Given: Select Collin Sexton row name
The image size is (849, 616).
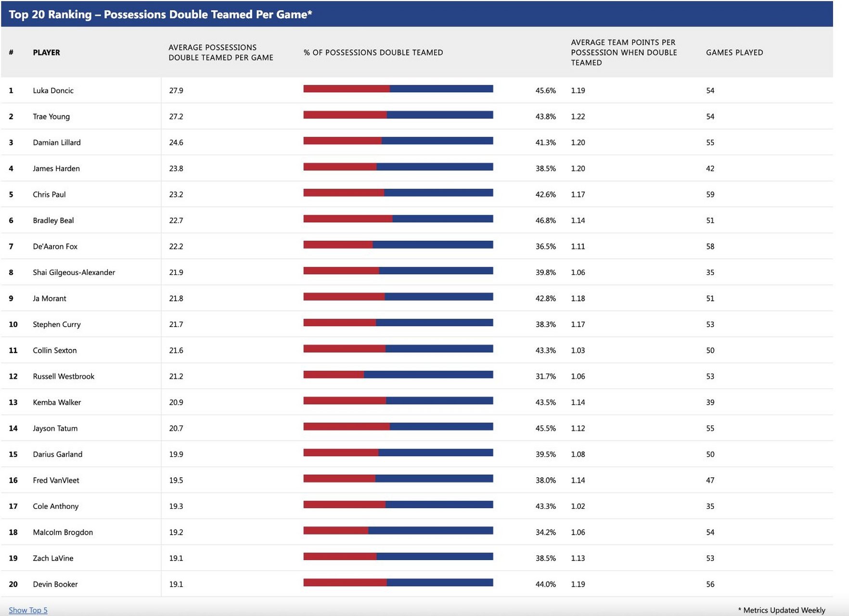Looking at the screenshot, I should [55, 350].
